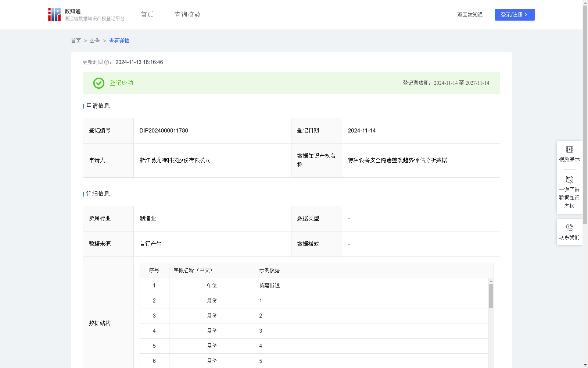Screen dimensions: 588x368
Task: Click the 字段名称（中文） column header
Action: tap(212, 270)
